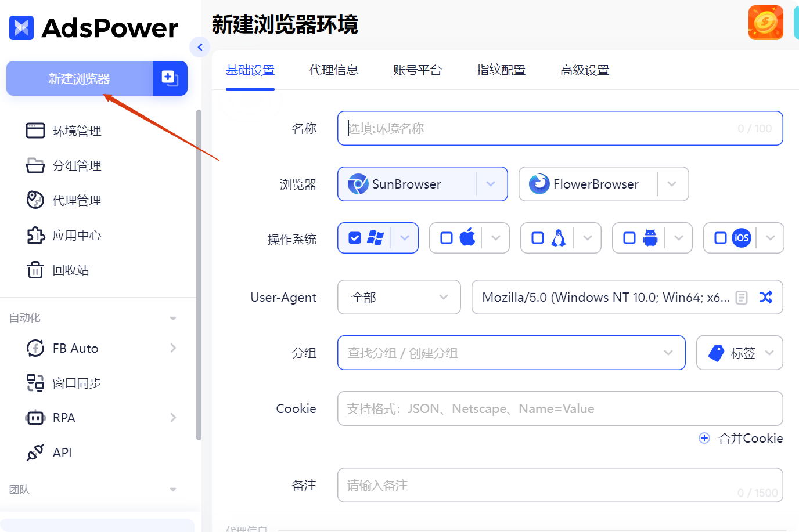Click the 合并Cookie link

click(741, 438)
